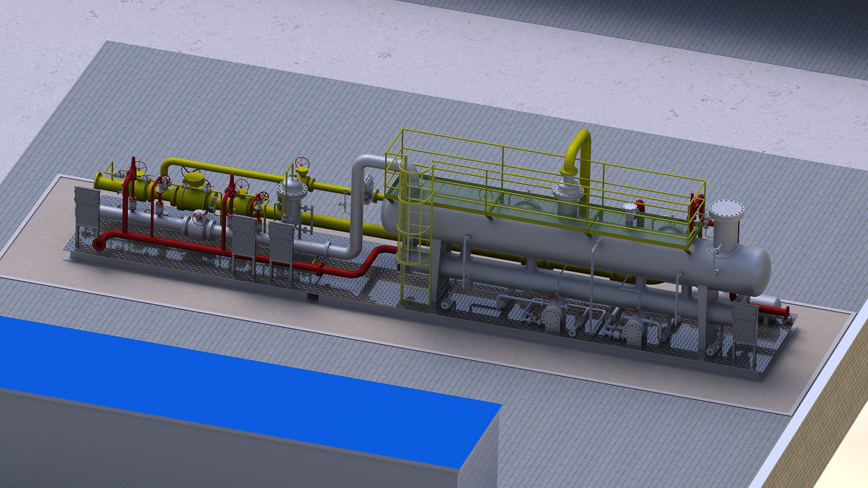The image size is (868, 488).
Task: Select the gray wall of the blue-roofed building
Action: pos(218,450)
